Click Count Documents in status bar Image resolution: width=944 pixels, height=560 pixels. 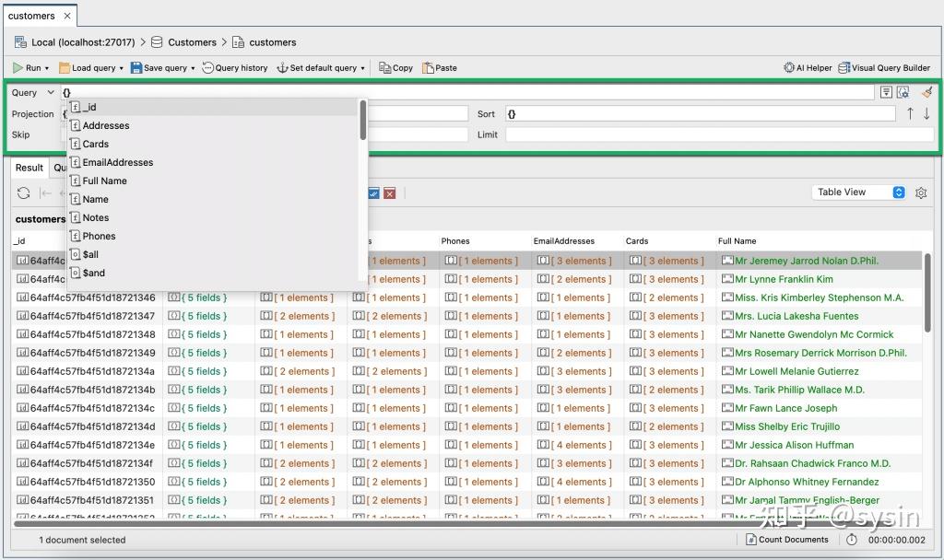pos(787,540)
